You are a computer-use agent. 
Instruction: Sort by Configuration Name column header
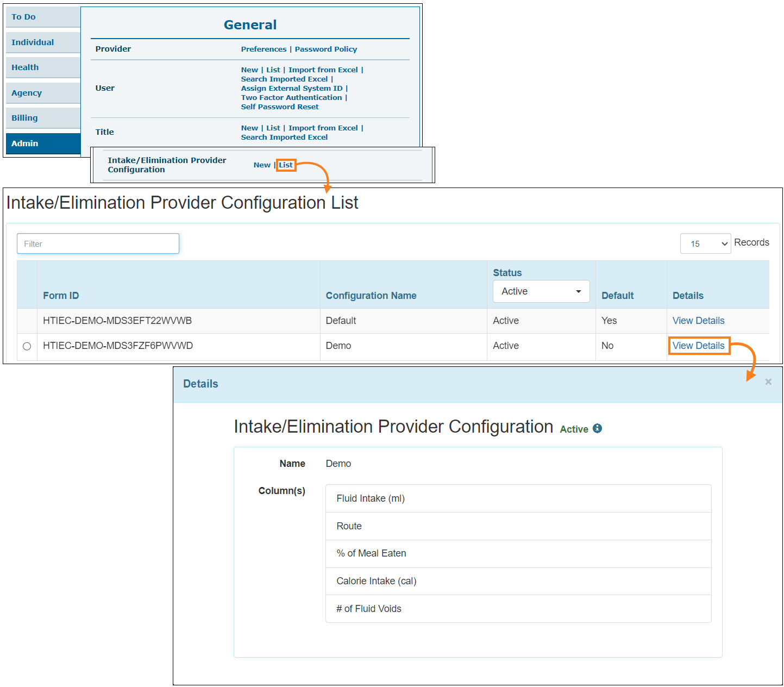click(371, 296)
